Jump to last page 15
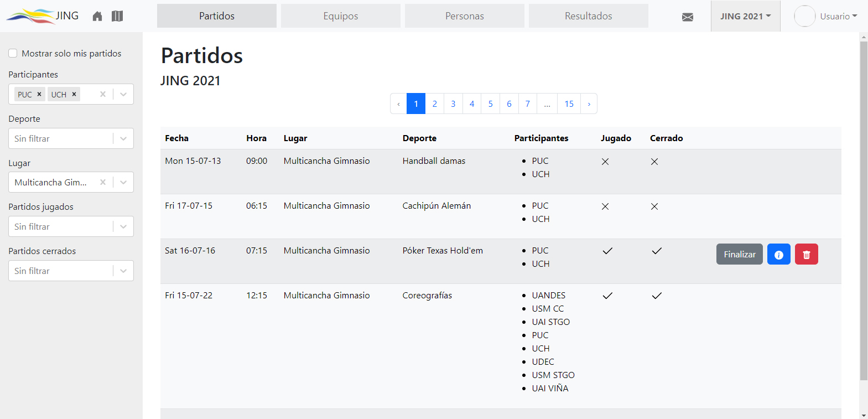The height and width of the screenshot is (419, 868). (x=569, y=104)
